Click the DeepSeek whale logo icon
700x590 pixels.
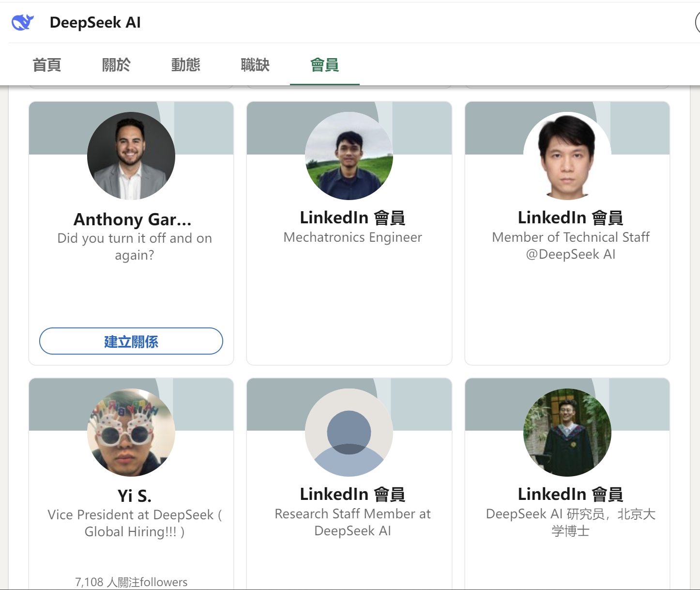pyautogui.click(x=22, y=22)
